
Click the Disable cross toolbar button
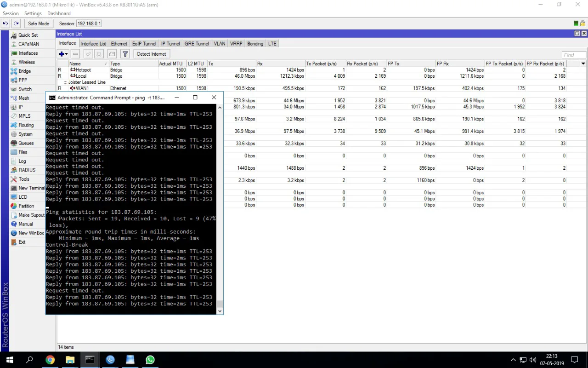pos(99,54)
